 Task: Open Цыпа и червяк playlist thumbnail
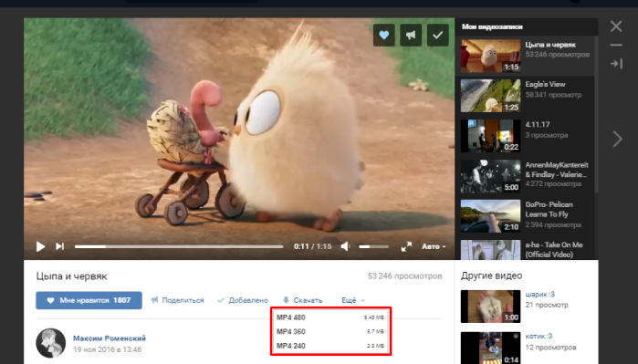[490, 56]
